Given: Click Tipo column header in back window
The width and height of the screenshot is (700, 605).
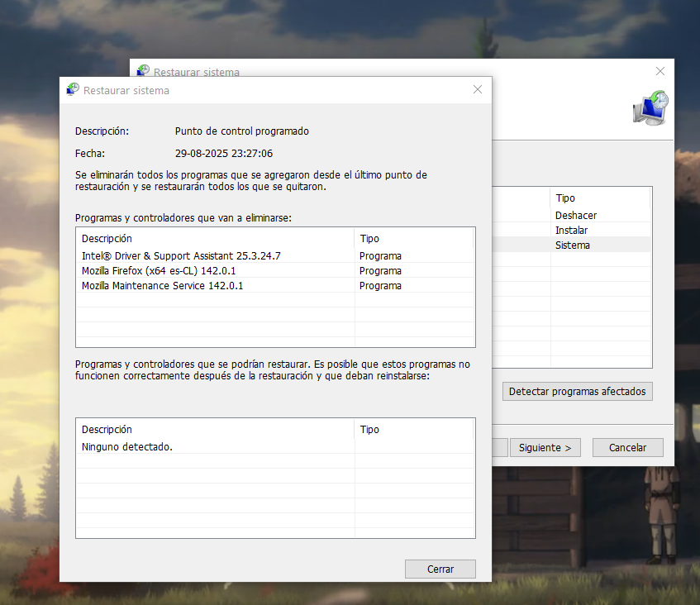Looking at the screenshot, I should tap(601, 198).
